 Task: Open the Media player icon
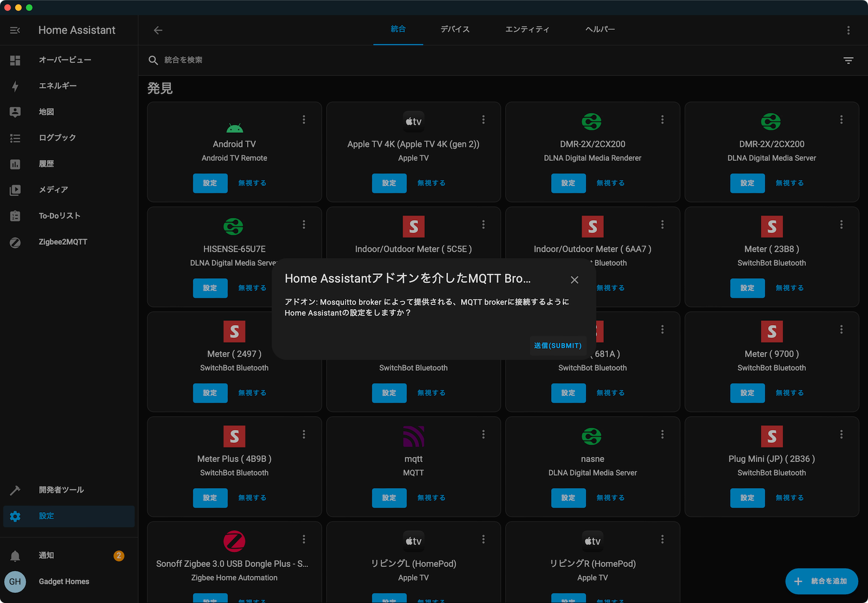(15, 190)
